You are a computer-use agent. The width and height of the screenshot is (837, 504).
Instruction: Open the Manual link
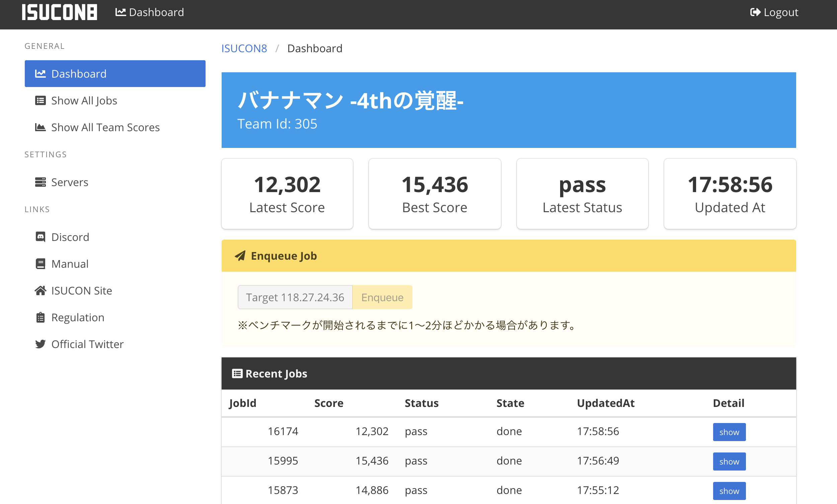(x=115, y=264)
